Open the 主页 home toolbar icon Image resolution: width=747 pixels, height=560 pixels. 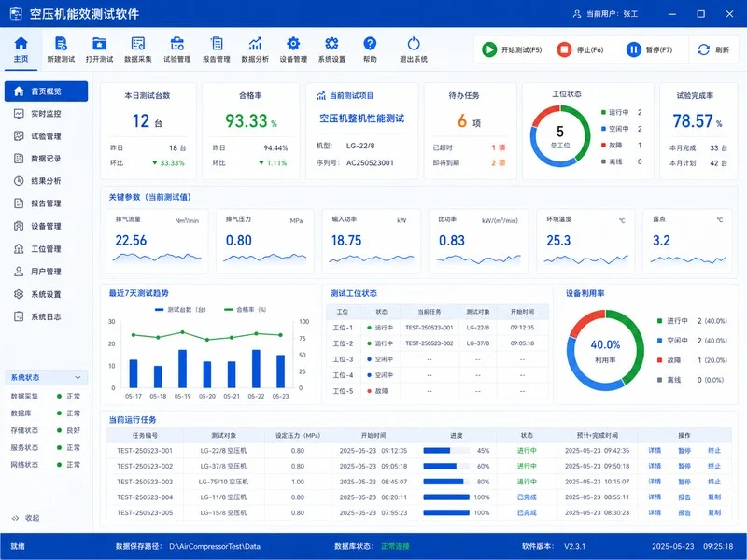[21, 49]
